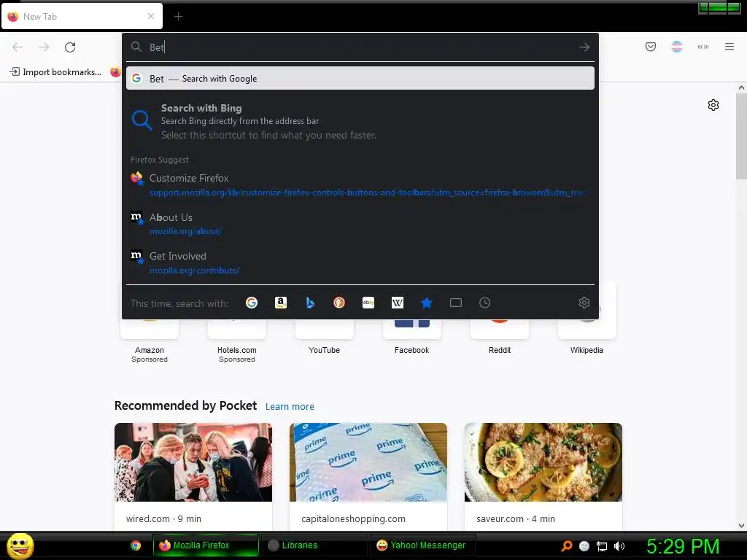747x560 pixels.
Task: Click the page vertical scrollbar thumb
Action: pyautogui.click(x=741, y=136)
